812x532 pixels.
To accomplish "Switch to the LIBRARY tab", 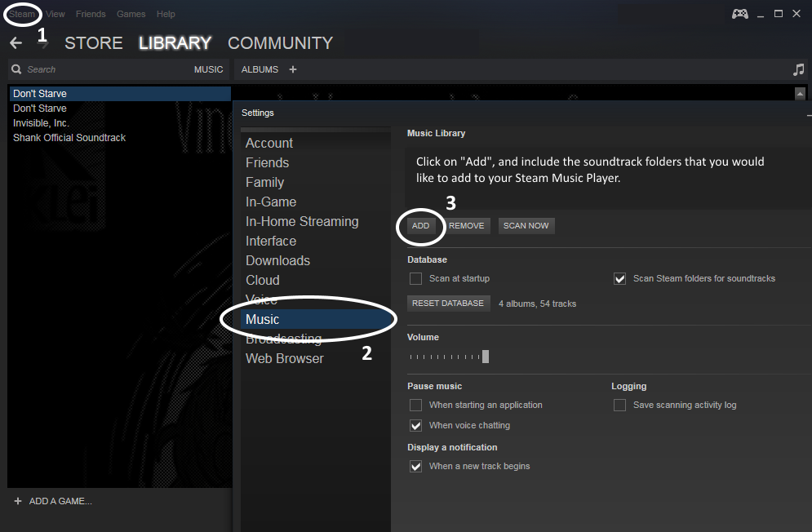I will (x=175, y=43).
